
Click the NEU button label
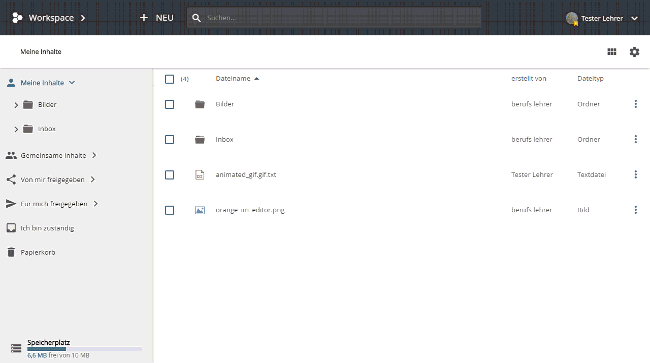[x=165, y=18]
